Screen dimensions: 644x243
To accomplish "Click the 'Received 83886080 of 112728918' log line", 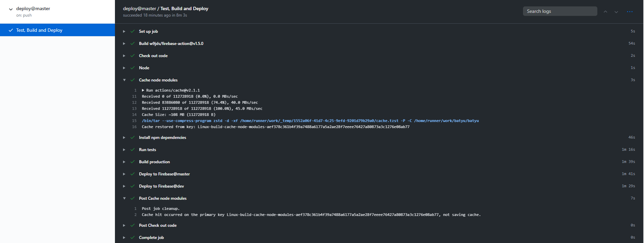I will (200, 102).
